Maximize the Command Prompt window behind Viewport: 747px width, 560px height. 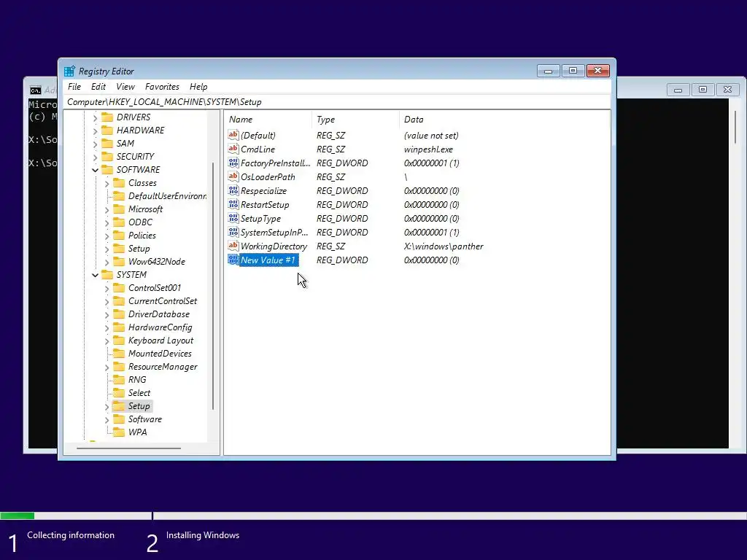pyautogui.click(x=703, y=89)
